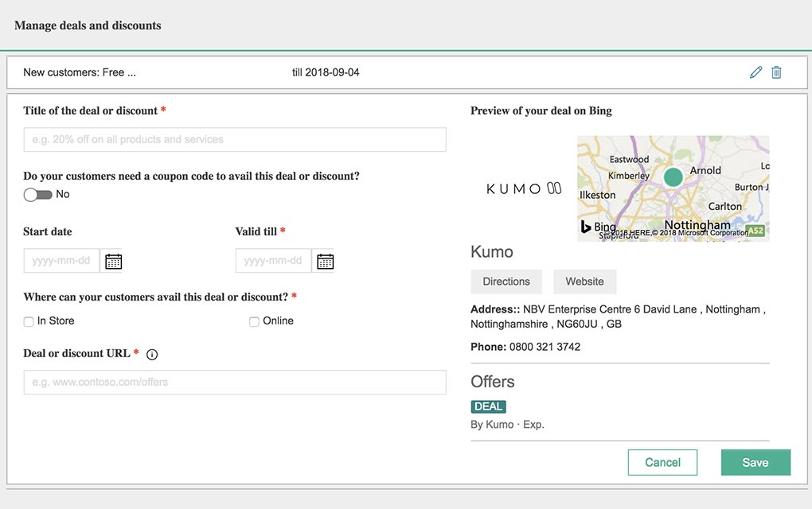The width and height of the screenshot is (812, 509).
Task: Click the Nottingham map preview
Action: (x=673, y=188)
